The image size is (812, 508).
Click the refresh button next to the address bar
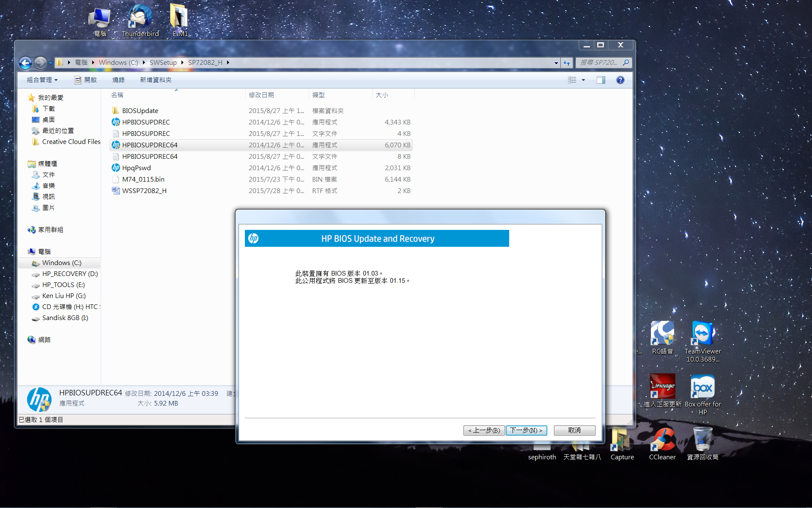click(x=567, y=63)
